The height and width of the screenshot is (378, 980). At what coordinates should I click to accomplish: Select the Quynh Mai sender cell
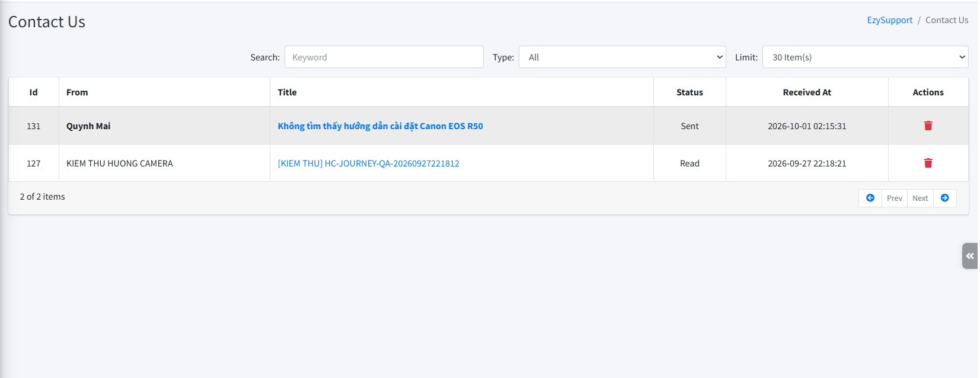(164, 126)
